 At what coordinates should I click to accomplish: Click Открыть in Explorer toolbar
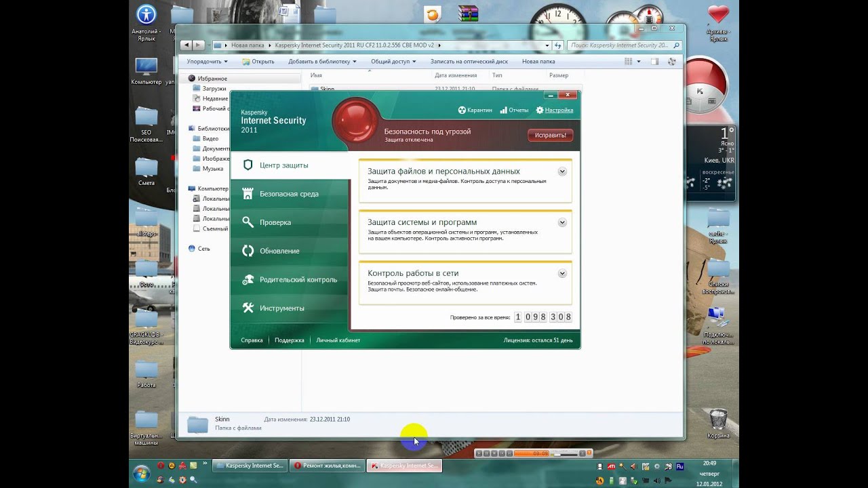tap(258, 62)
